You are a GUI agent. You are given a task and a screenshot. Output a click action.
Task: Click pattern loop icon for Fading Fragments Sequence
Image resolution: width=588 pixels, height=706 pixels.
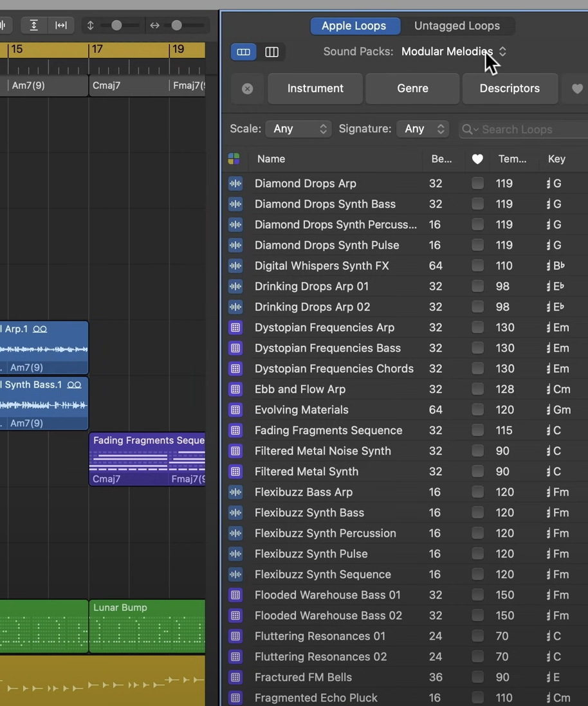235,430
